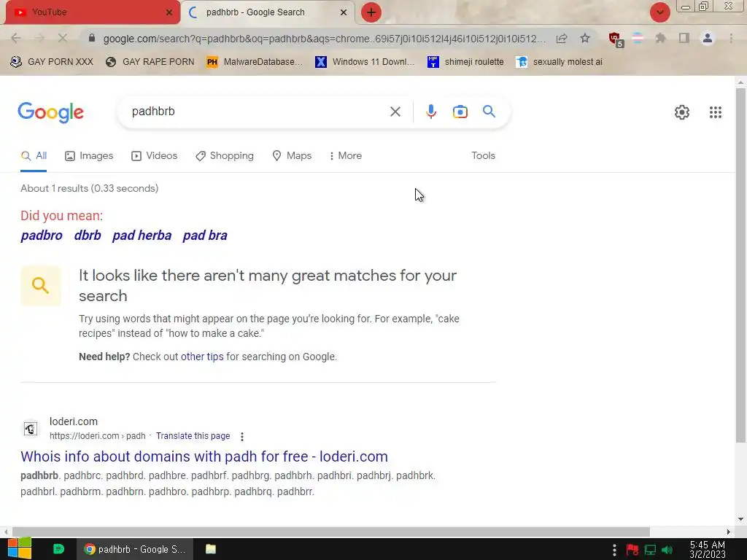
Task: View site information lock icon
Action: click(x=92, y=38)
